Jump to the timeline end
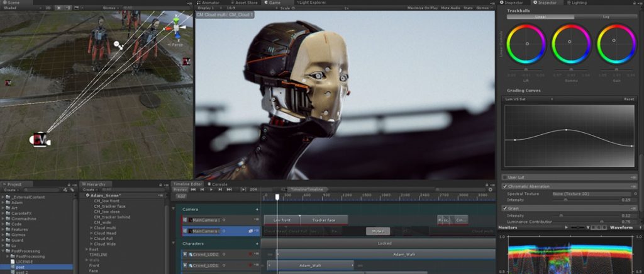Image resolution: width=644 pixels, height=274 pixels. 229,189
